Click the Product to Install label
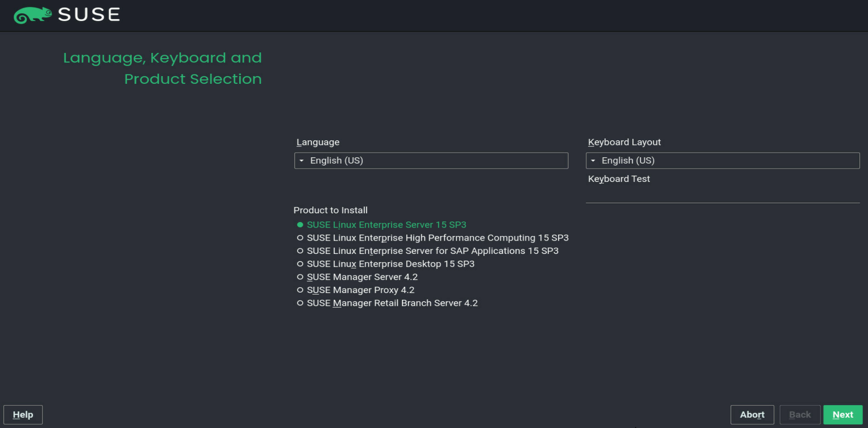 point(331,210)
